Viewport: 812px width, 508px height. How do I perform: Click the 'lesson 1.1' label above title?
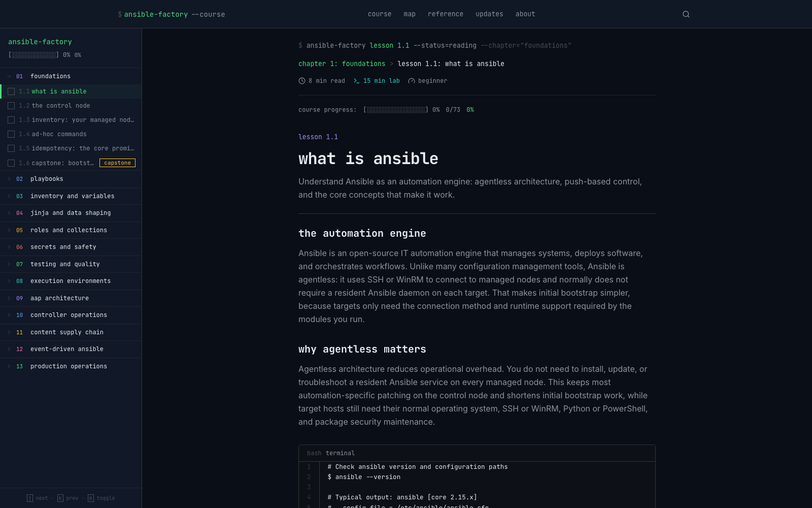318,137
